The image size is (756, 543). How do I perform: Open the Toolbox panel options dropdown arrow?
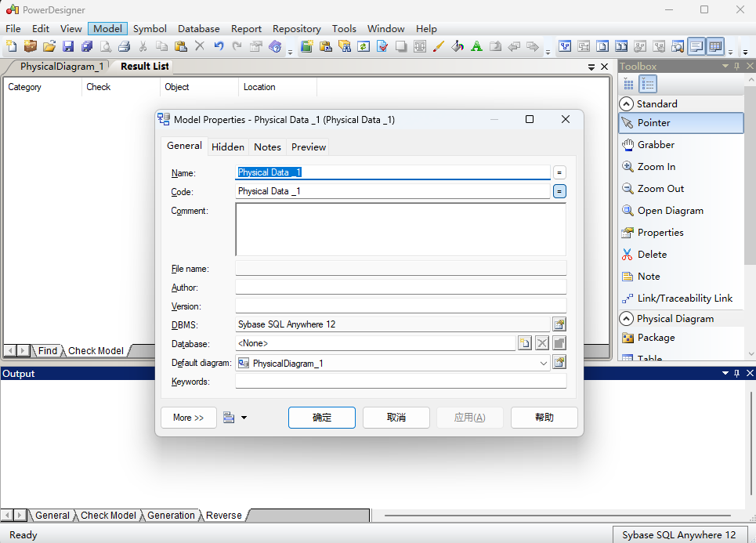pos(725,66)
